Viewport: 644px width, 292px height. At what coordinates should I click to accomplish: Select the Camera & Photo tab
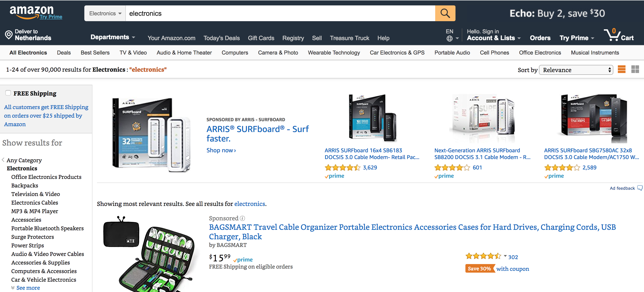point(278,53)
